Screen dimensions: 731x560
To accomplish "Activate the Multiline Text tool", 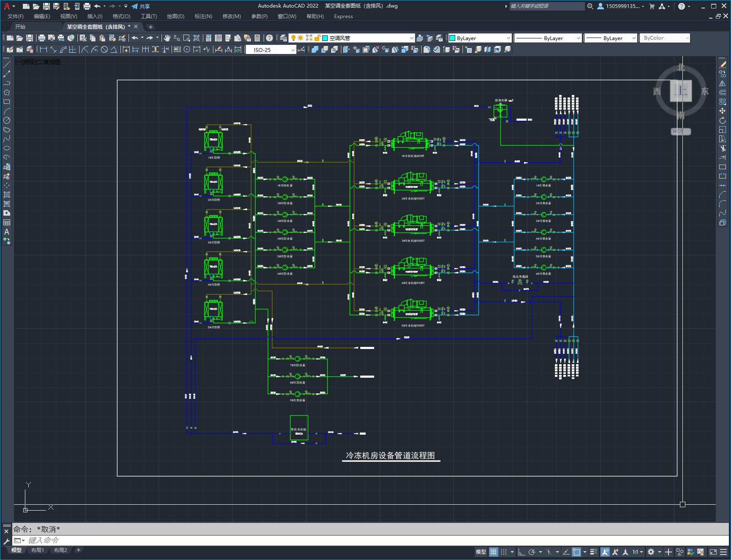I will 7,232.
